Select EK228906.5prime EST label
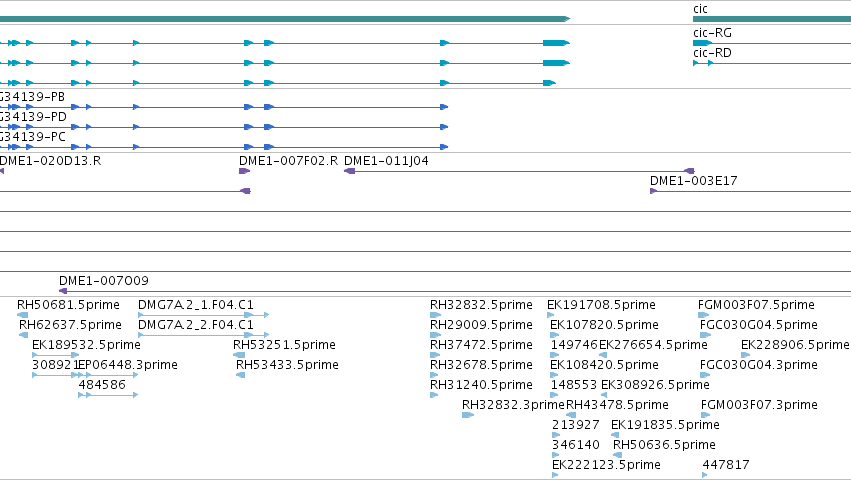Image resolution: width=851 pixels, height=480 pixels. click(795, 345)
